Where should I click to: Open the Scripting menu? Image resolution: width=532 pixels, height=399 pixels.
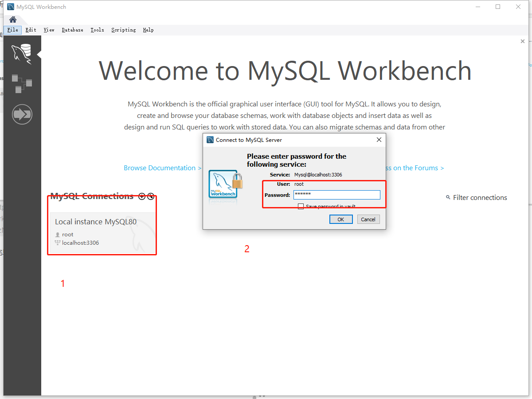pos(124,30)
